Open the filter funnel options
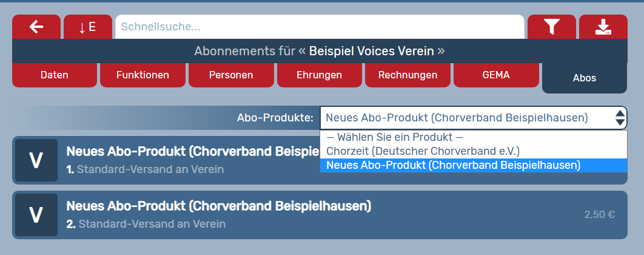Viewport: 644px width, 255px height. pyautogui.click(x=551, y=27)
